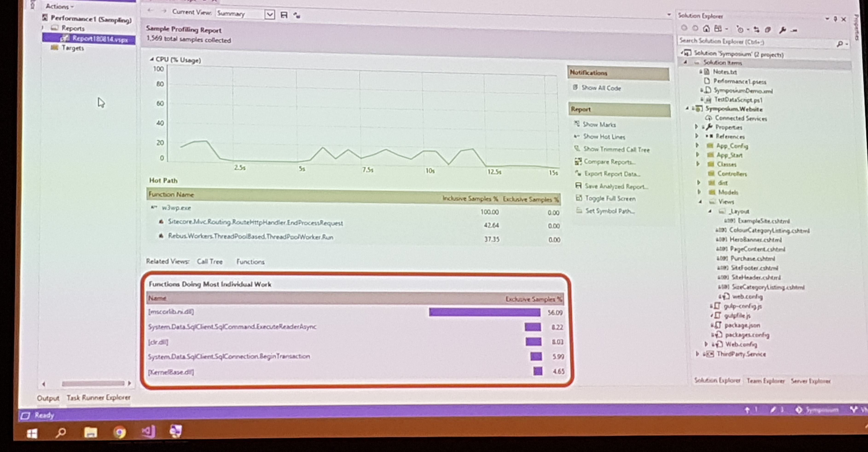Screen dimensions: 868x452
Task: Switch to the Functions tab
Action: [250, 262]
